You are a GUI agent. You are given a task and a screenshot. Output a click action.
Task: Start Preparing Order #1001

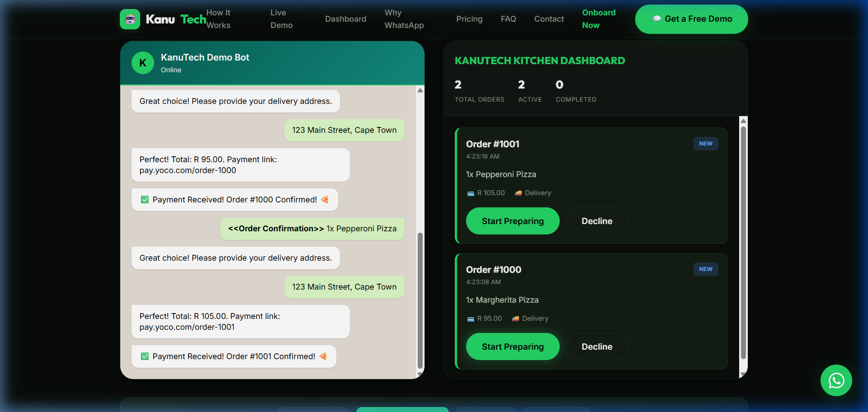click(x=512, y=221)
